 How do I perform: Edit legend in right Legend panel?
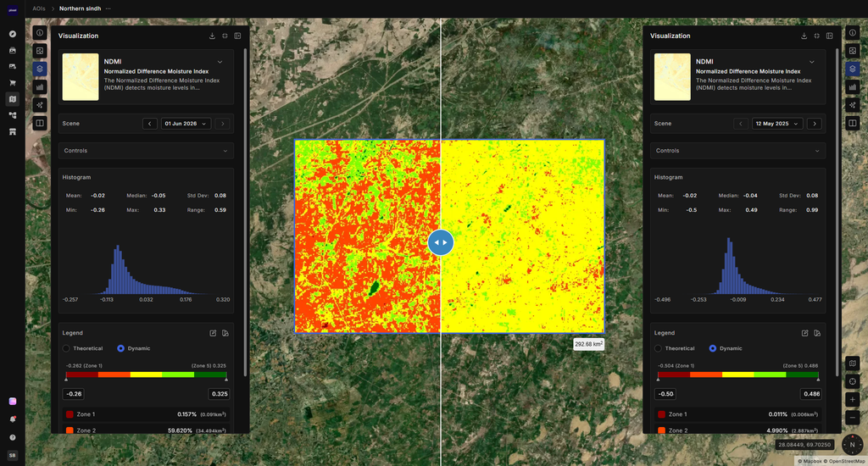click(805, 333)
